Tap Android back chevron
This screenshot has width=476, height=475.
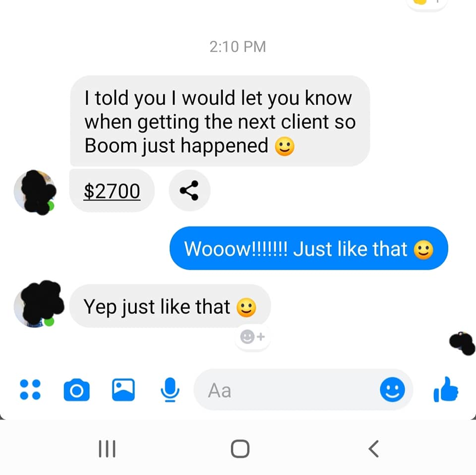374,449
